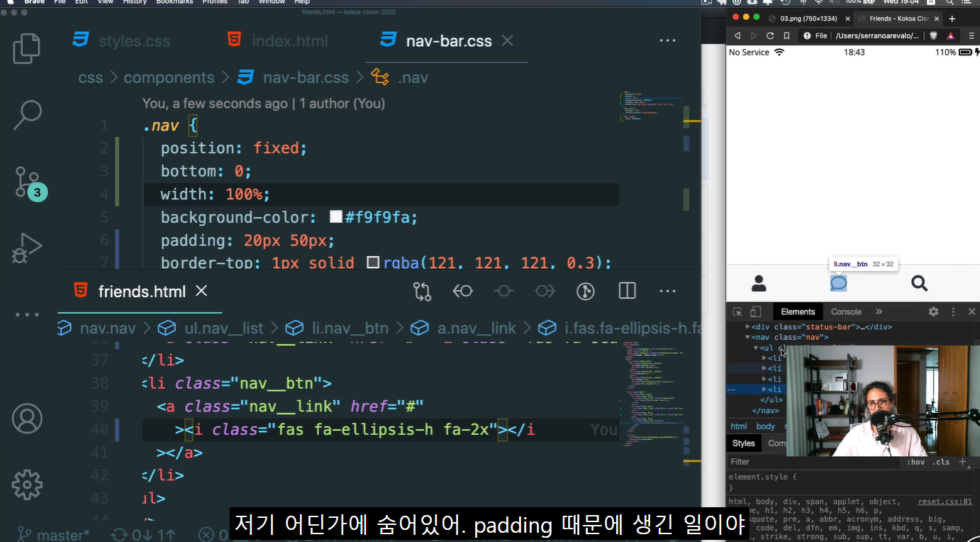Click the GitLens toggle file blame icon
The height and width of the screenshot is (542, 980).
coord(585,291)
